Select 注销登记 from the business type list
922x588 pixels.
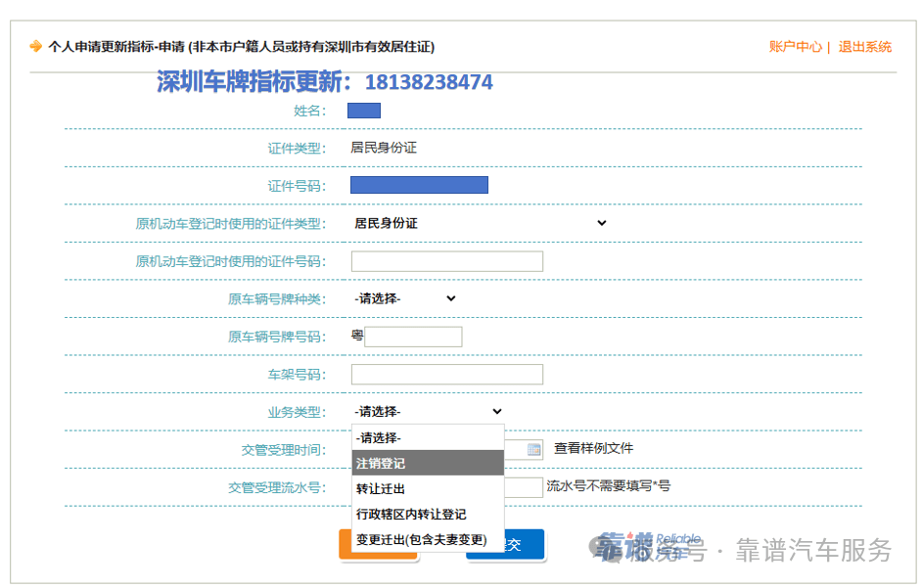(428, 463)
